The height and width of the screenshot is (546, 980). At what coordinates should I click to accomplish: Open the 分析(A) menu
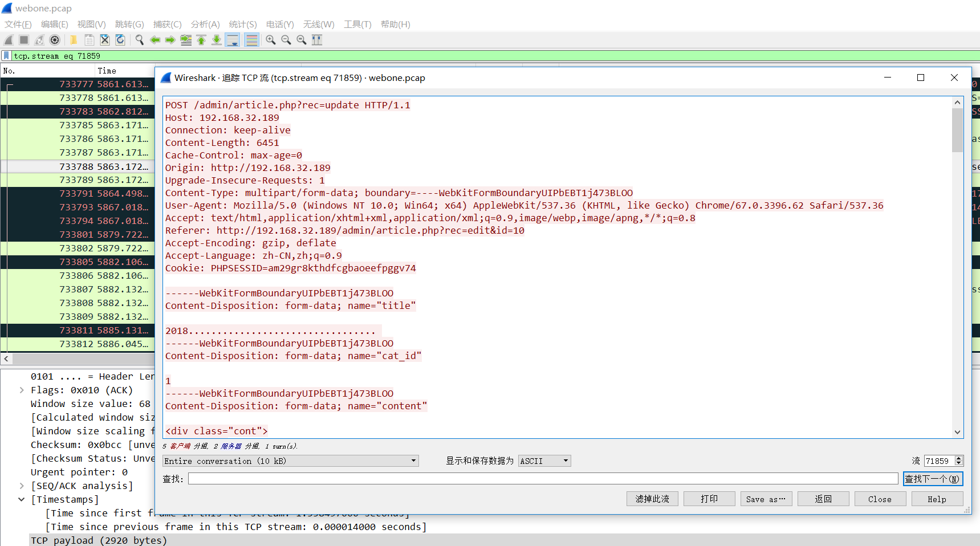pos(205,25)
